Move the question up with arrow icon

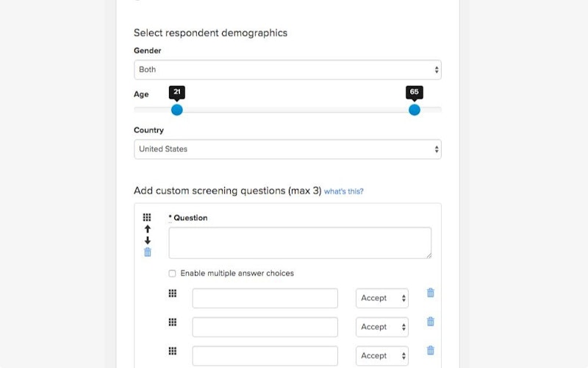pyautogui.click(x=147, y=230)
